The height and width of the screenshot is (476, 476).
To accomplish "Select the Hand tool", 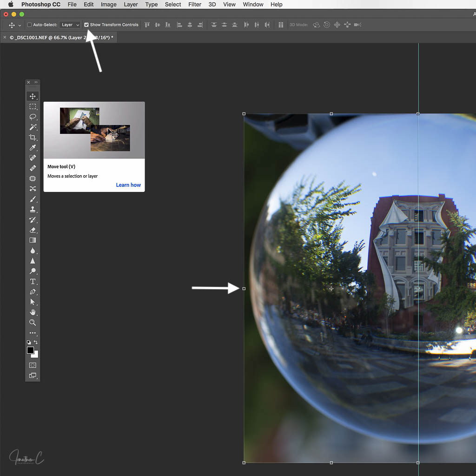I will [33, 312].
